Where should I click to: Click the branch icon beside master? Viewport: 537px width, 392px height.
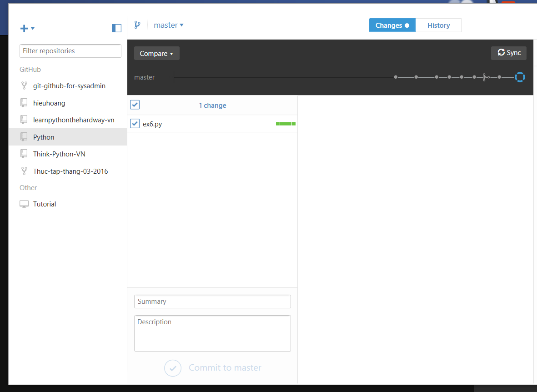click(x=138, y=25)
